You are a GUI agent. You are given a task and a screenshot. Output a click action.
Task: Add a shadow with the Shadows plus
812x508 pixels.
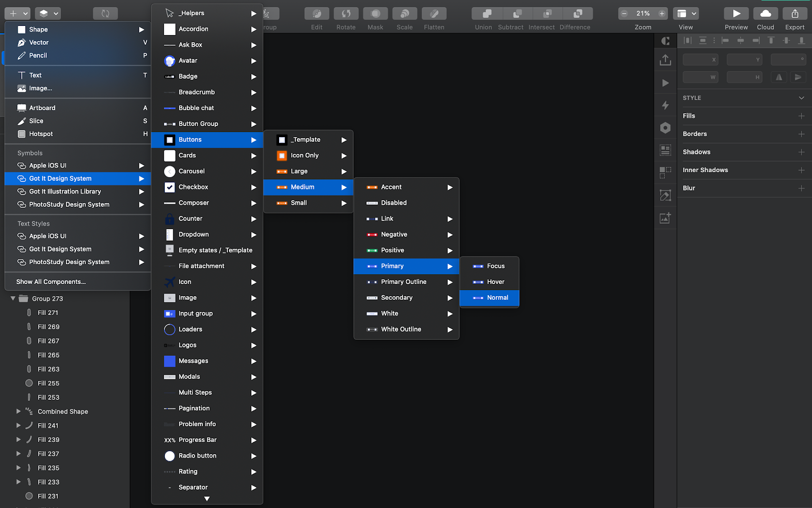pyautogui.click(x=801, y=152)
